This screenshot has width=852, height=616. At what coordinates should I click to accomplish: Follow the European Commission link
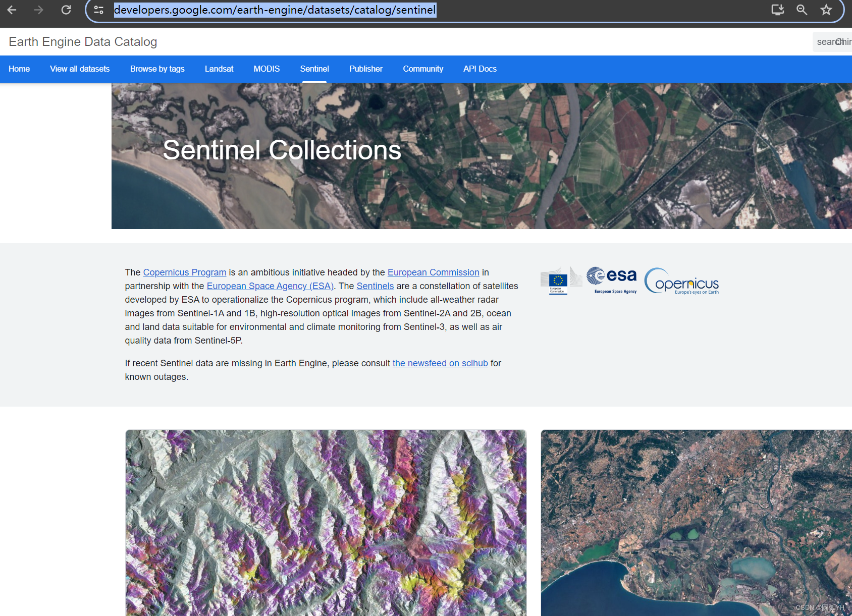pos(434,272)
